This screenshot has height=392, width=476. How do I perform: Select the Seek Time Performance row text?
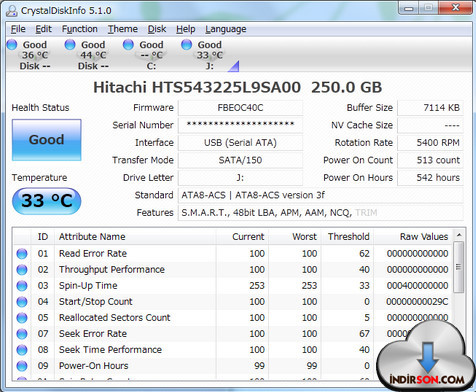click(110, 350)
